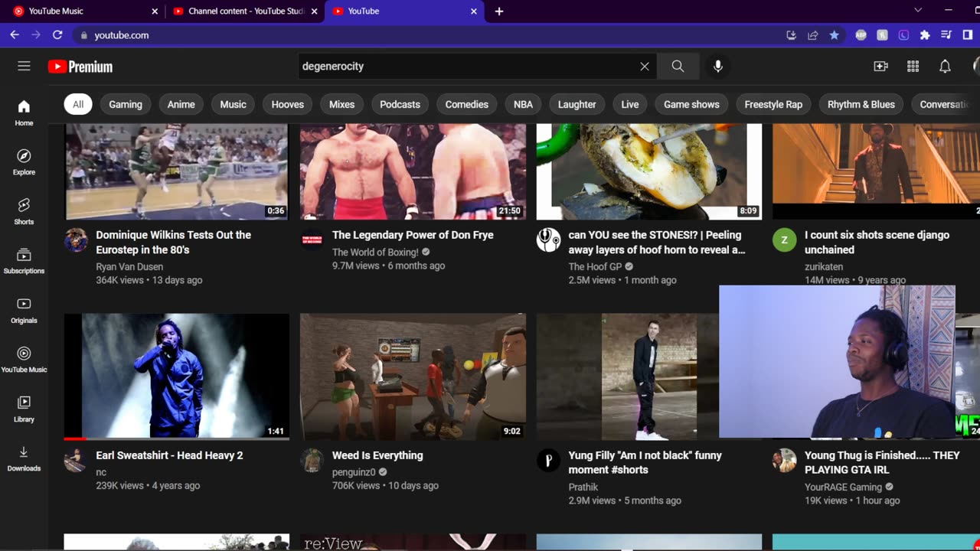Image resolution: width=980 pixels, height=551 pixels.
Task: Click the address bar URL
Action: coord(122,35)
